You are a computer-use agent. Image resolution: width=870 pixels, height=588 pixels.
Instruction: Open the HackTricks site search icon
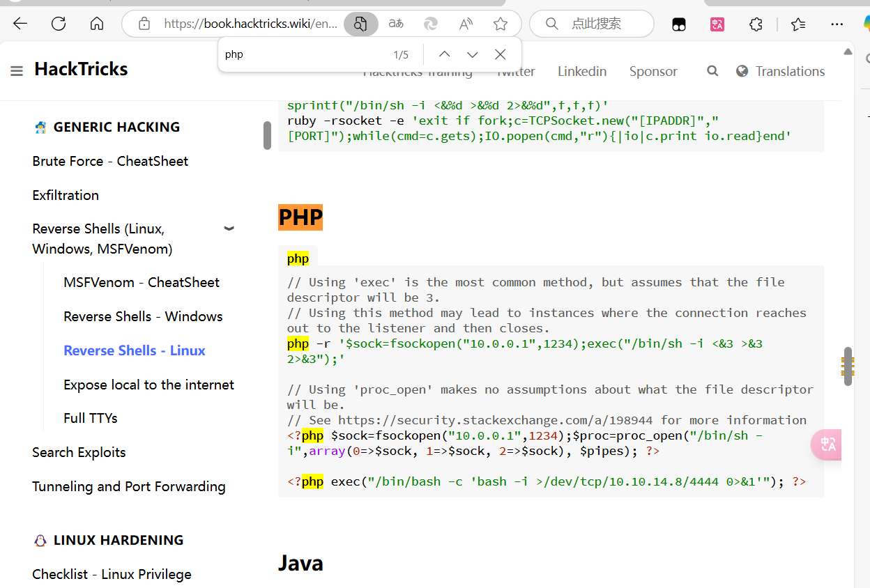(712, 71)
